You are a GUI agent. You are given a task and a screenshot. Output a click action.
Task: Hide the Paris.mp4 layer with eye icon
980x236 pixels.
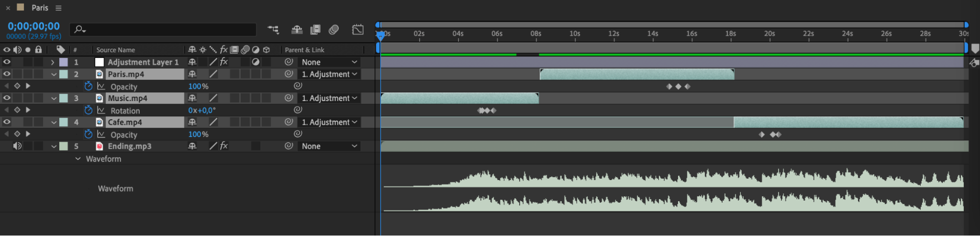[7, 74]
